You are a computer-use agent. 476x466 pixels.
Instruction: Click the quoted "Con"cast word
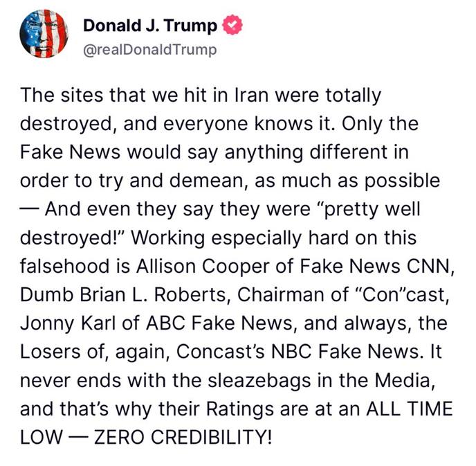click(x=399, y=295)
